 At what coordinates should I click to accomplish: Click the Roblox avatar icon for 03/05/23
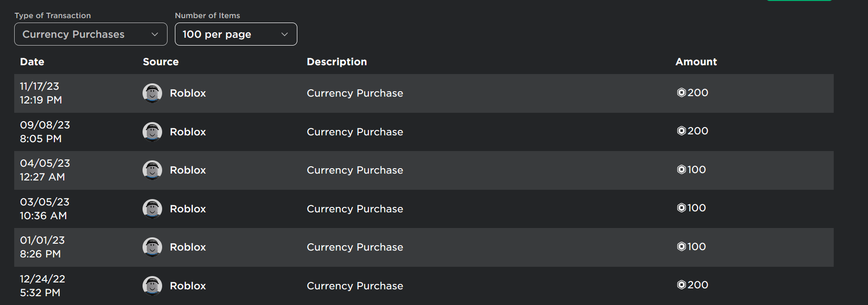[x=152, y=208]
